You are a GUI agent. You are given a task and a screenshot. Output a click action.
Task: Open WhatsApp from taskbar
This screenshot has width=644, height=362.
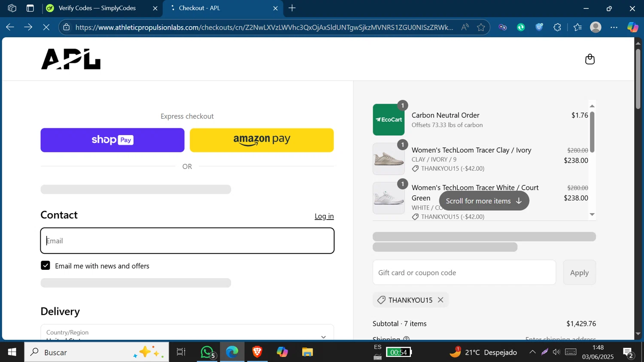[x=207, y=352]
